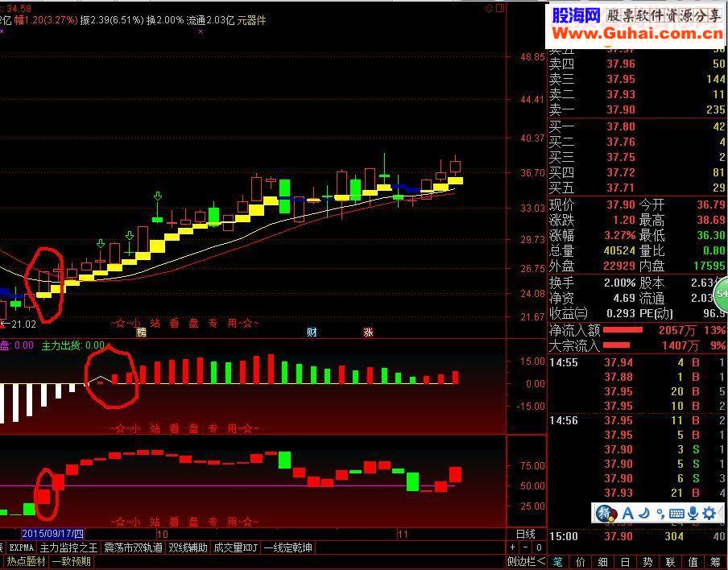Click the 0 reset button beside minus

pyautogui.click(x=539, y=547)
